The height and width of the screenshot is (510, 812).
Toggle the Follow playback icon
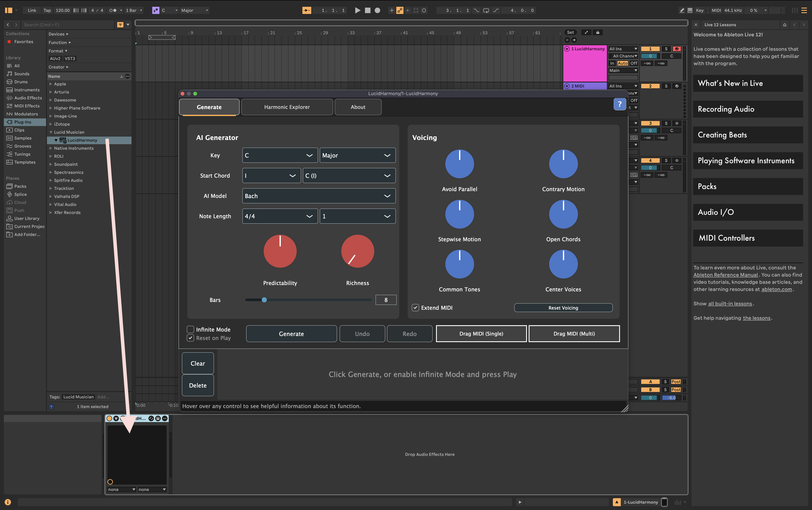pyautogui.click(x=307, y=10)
